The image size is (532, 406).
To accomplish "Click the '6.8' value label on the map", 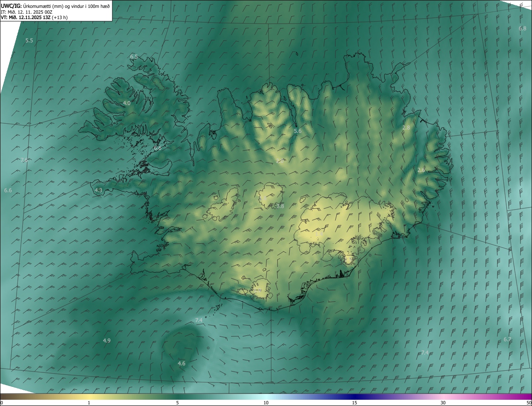I will 522,28.
